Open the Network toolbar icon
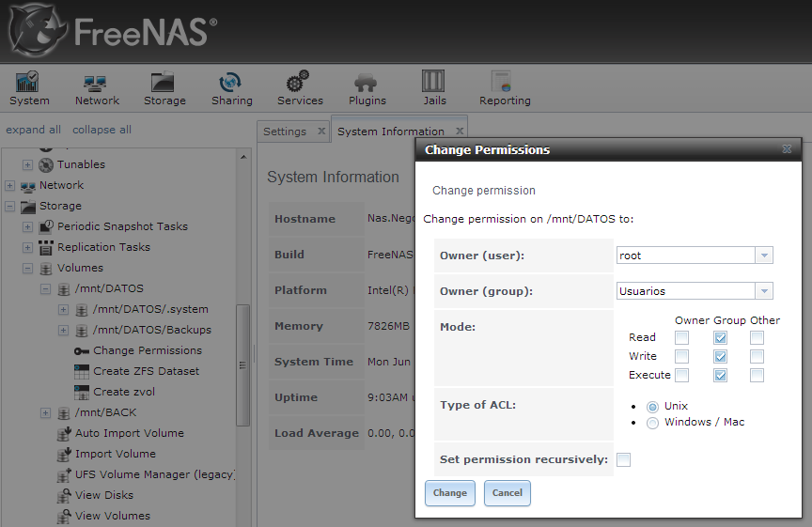The image size is (812, 527). (95, 83)
